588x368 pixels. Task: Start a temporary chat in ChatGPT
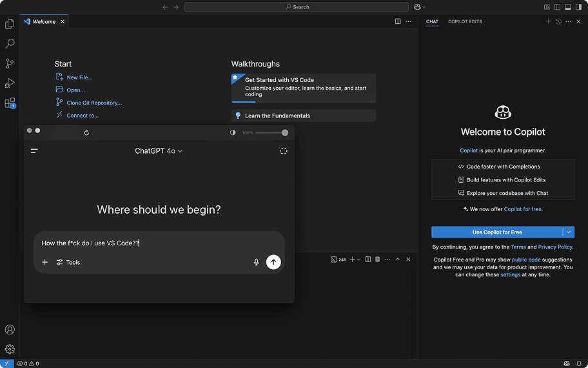click(x=284, y=151)
